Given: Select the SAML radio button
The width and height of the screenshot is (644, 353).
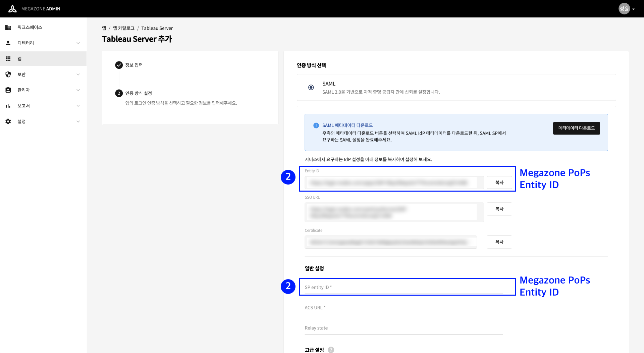Looking at the screenshot, I should pyautogui.click(x=311, y=87).
